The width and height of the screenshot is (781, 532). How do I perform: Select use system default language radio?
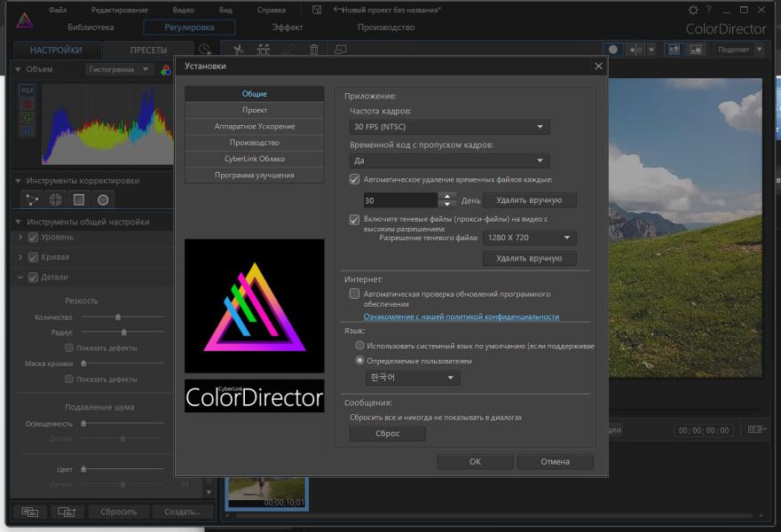coord(359,345)
